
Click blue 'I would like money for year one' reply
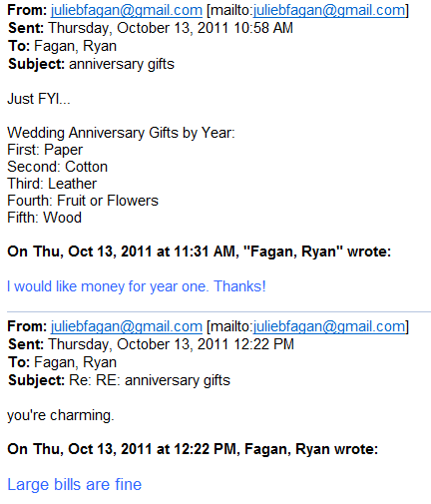click(137, 286)
